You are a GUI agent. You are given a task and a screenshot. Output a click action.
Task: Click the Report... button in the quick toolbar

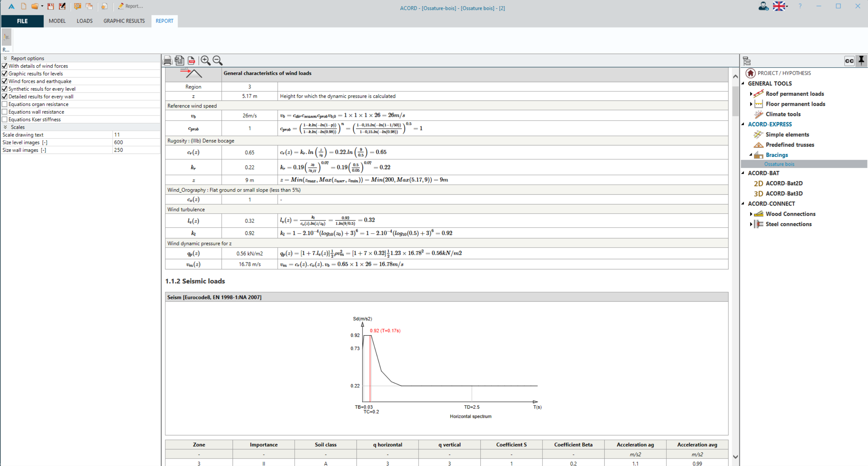point(131,6)
